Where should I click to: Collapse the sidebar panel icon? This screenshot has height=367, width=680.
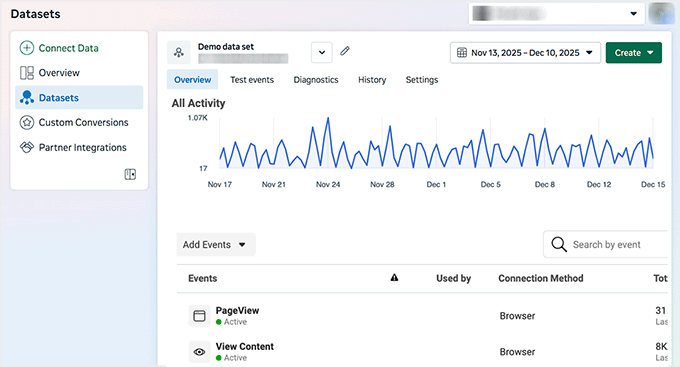pyautogui.click(x=130, y=174)
